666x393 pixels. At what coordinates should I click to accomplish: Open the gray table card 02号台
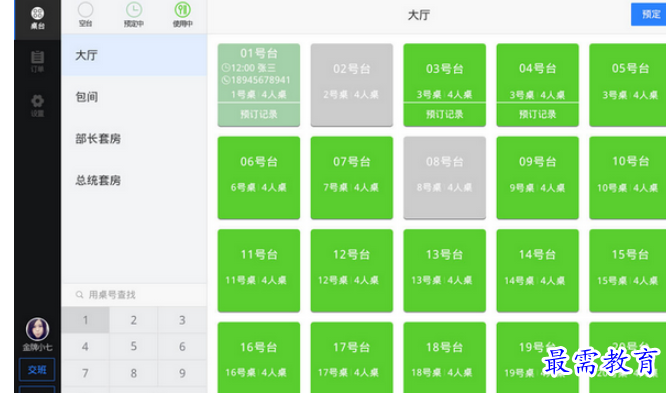(x=352, y=85)
